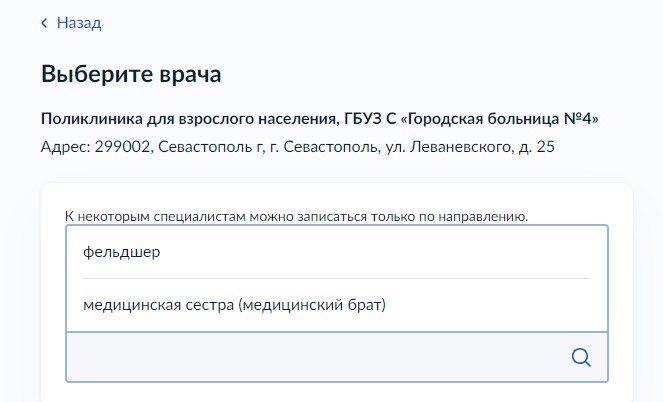The width and height of the screenshot is (663, 402).
Task: Click the note about referral-only specialists
Action: pyautogui.click(x=296, y=215)
